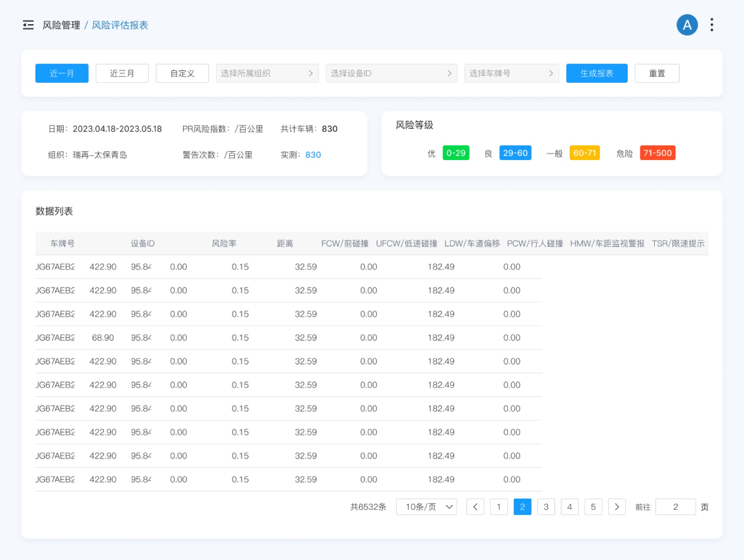Click the TSR/限速提示 column header
This screenshot has height=560, width=744.
tap(678, 244)
